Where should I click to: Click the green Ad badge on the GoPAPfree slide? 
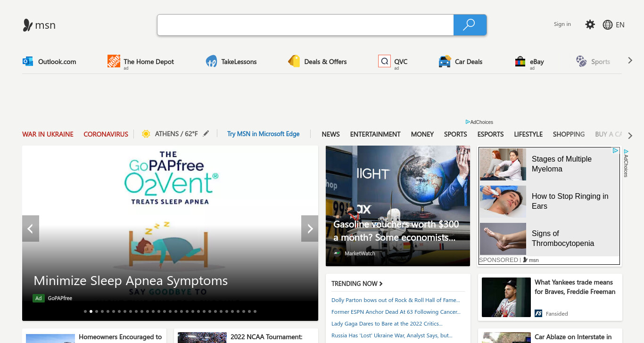point(38,298)
